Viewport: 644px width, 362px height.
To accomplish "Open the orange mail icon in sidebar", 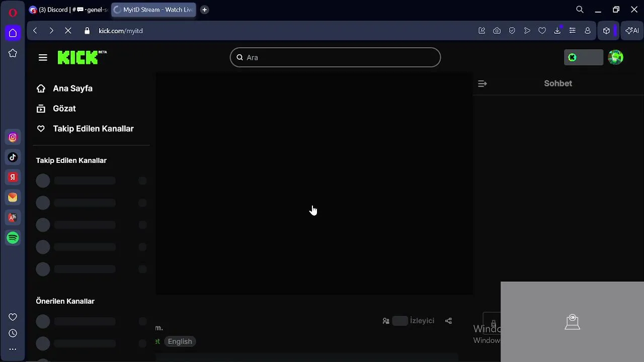I will (13, 198).
